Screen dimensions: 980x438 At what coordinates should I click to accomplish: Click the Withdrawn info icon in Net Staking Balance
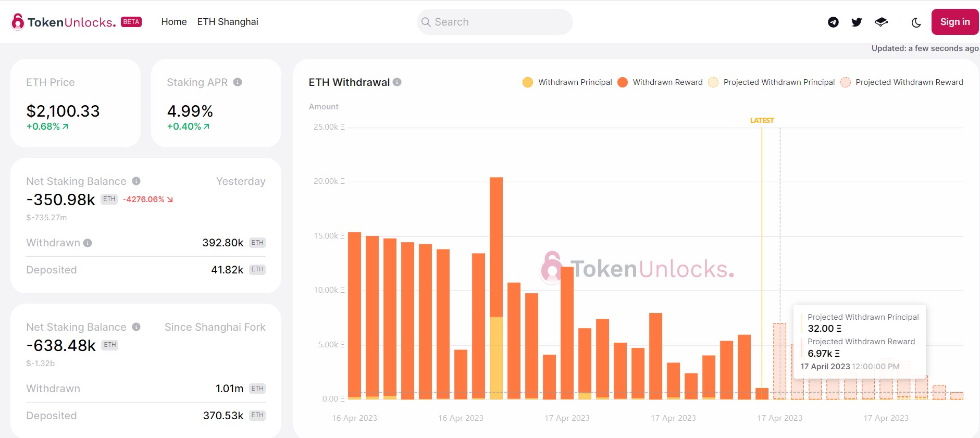[89, 243]
